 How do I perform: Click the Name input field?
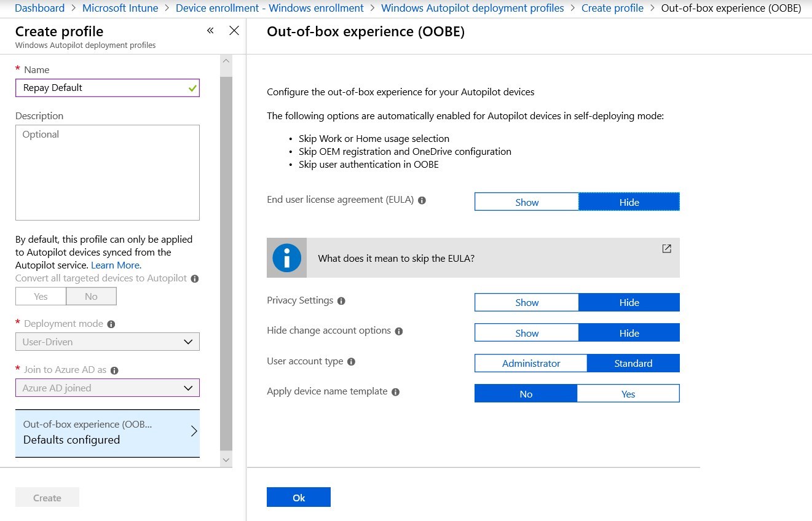108,88
